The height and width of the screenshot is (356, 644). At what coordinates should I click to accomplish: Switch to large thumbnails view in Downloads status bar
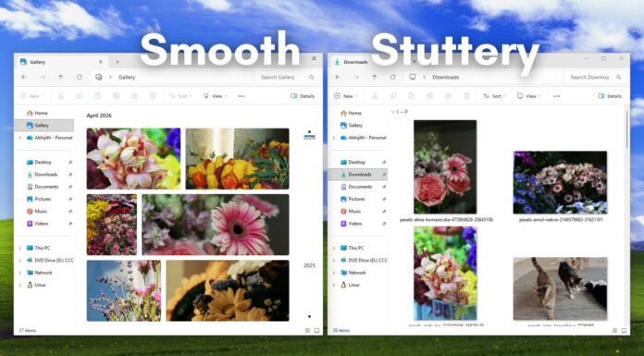point(624,330)
